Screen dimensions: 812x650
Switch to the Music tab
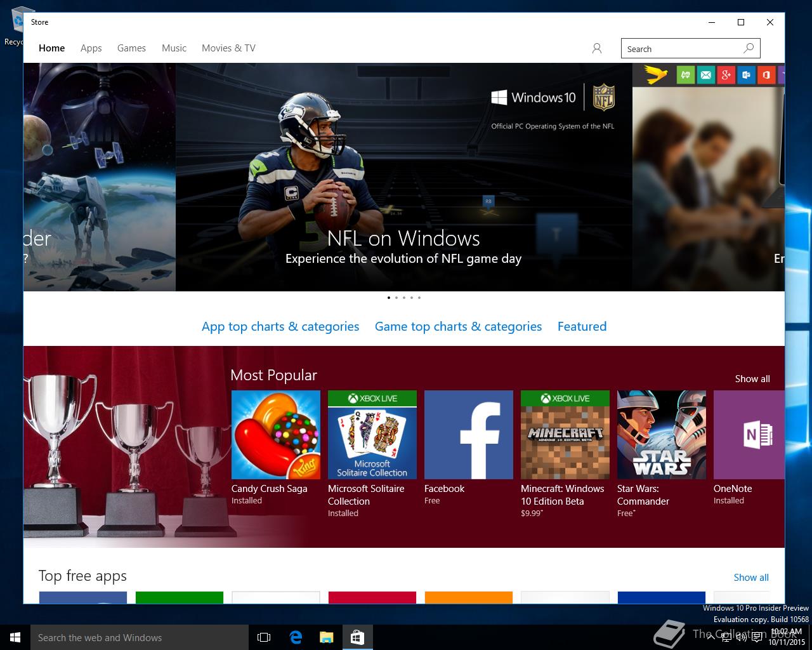tap(174, 48)
